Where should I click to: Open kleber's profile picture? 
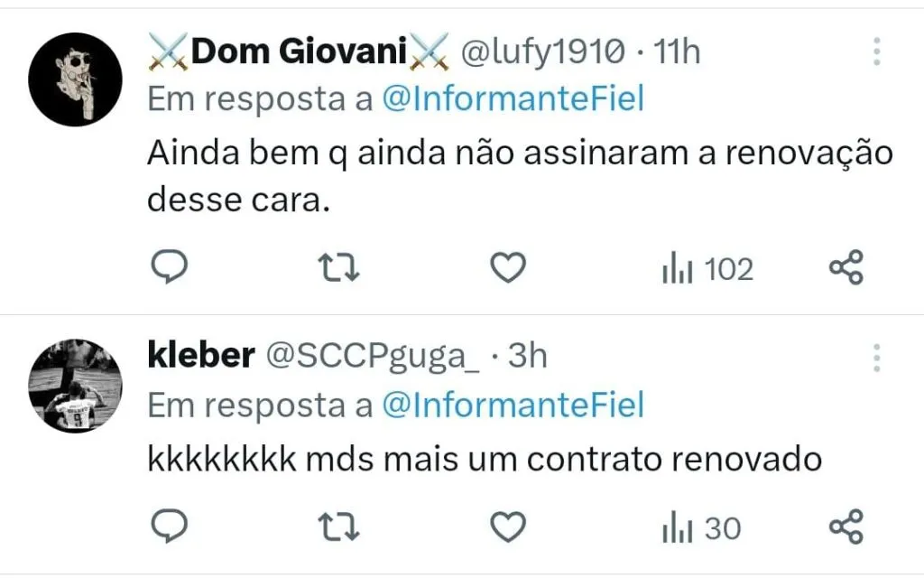pos(74,387)
